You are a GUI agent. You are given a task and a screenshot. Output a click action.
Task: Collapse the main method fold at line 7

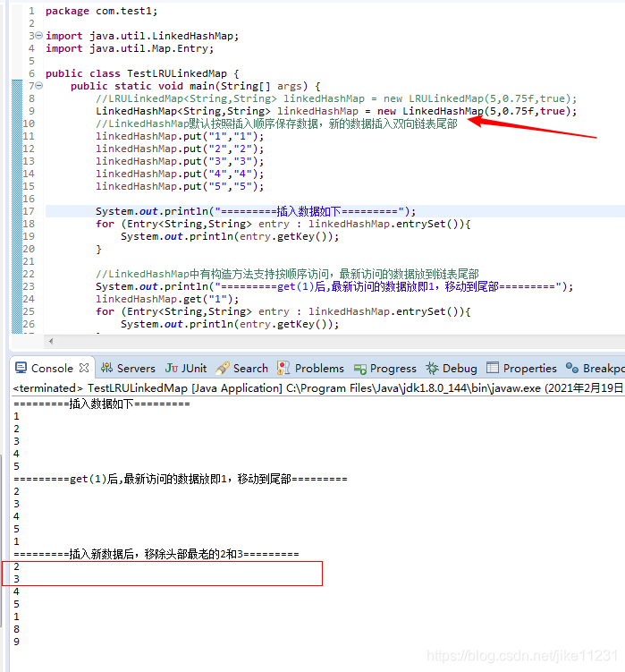pos(39,86)
